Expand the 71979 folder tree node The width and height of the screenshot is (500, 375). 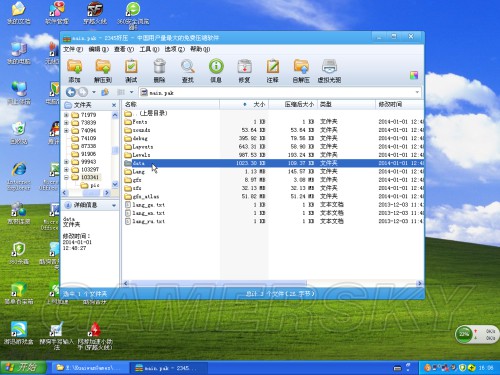(x=66, y=115)
